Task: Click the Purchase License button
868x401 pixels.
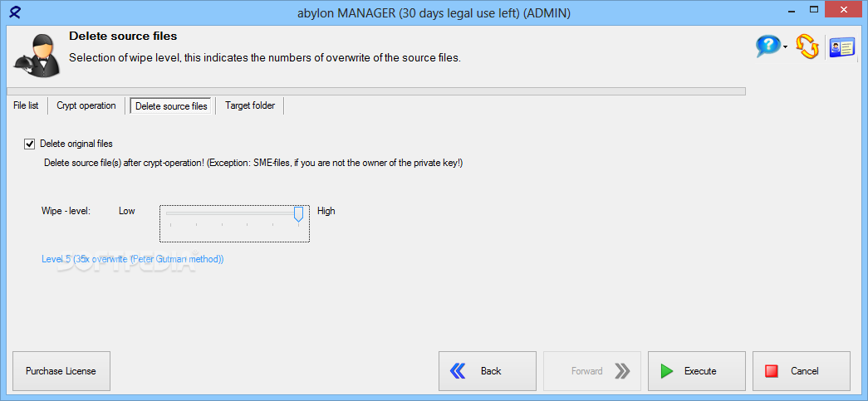Action: (x=61, y=371)
